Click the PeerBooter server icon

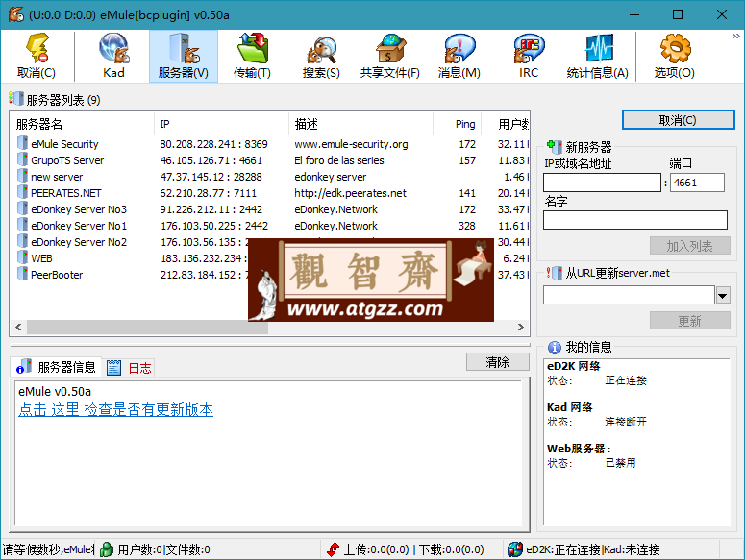[x=22, y=274]
